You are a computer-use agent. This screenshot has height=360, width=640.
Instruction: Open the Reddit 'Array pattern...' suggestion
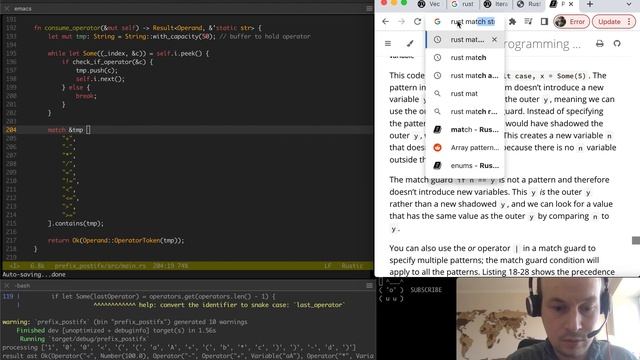point(464,147)
